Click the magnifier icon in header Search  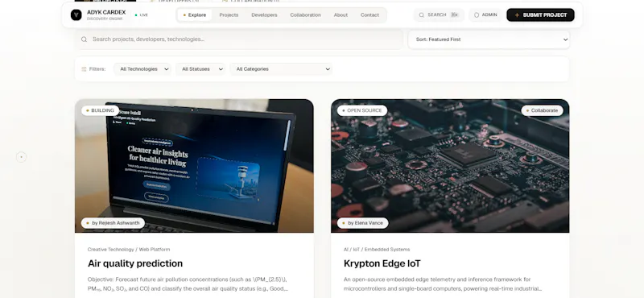point(421,14)
